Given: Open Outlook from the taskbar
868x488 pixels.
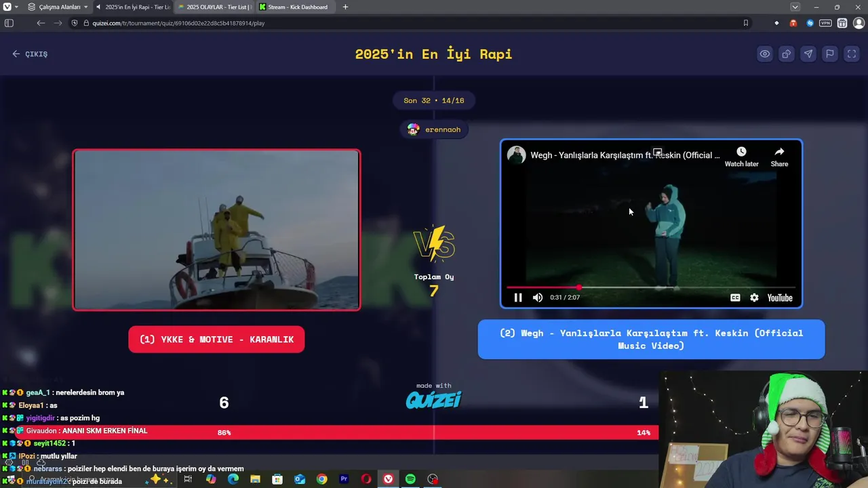Looking at the screenshot, I should (300, 479).
